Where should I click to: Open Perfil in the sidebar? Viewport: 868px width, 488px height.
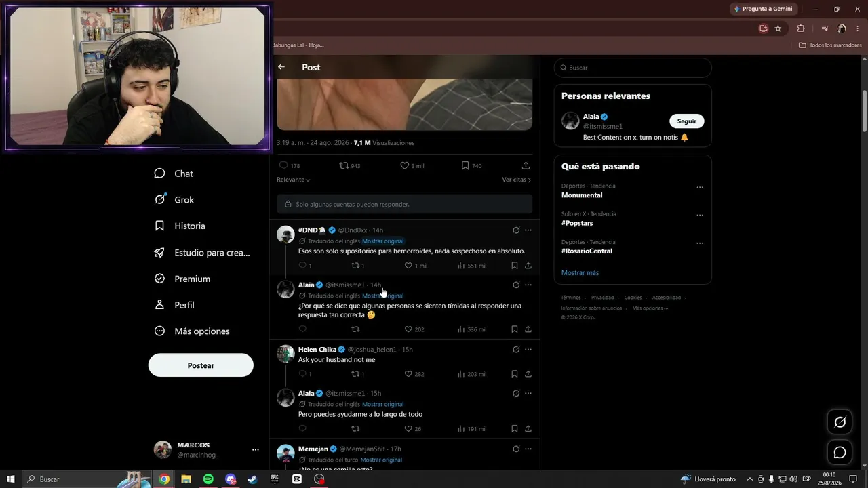(174, 305)
